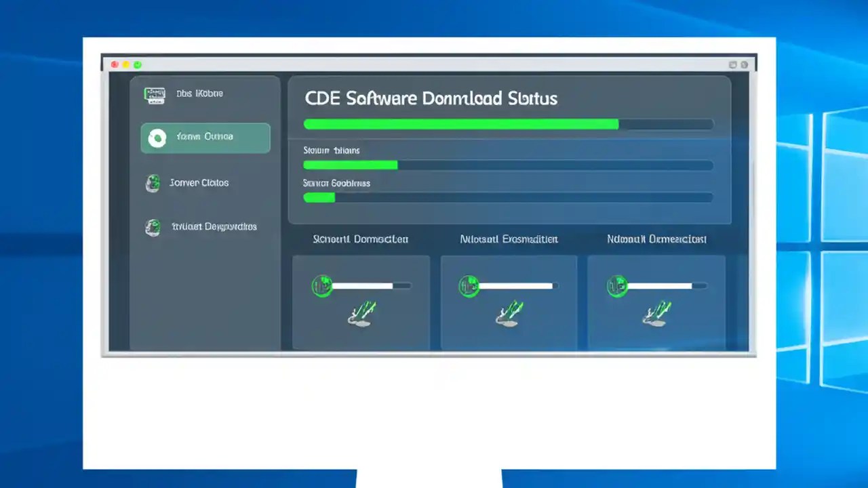Click the main CDE download progress bar

(x=507, y=124)
